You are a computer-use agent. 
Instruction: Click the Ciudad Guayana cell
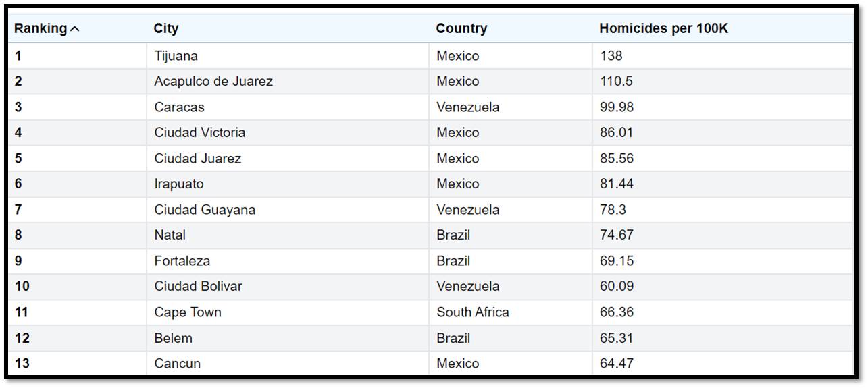tap(205, 210)
